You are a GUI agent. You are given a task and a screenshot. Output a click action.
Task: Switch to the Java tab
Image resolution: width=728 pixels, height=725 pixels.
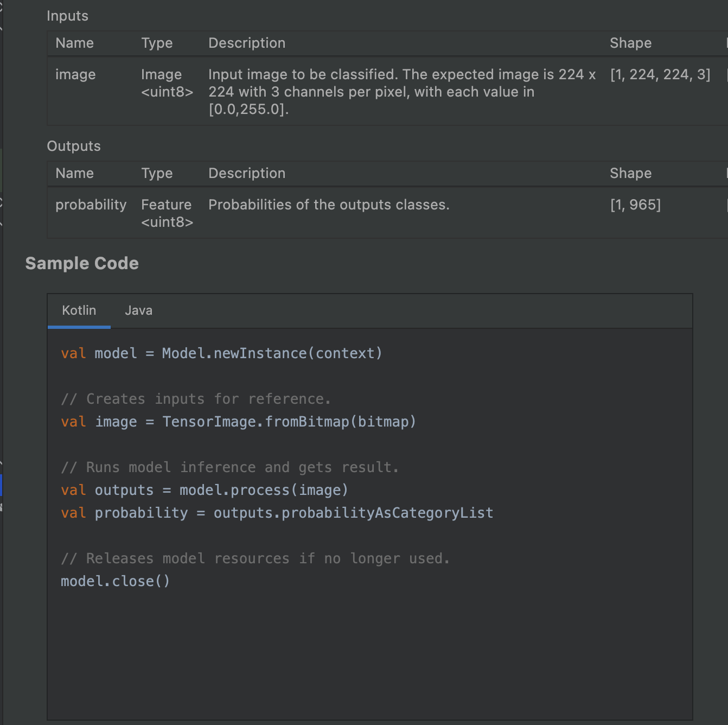click(138, 310)
